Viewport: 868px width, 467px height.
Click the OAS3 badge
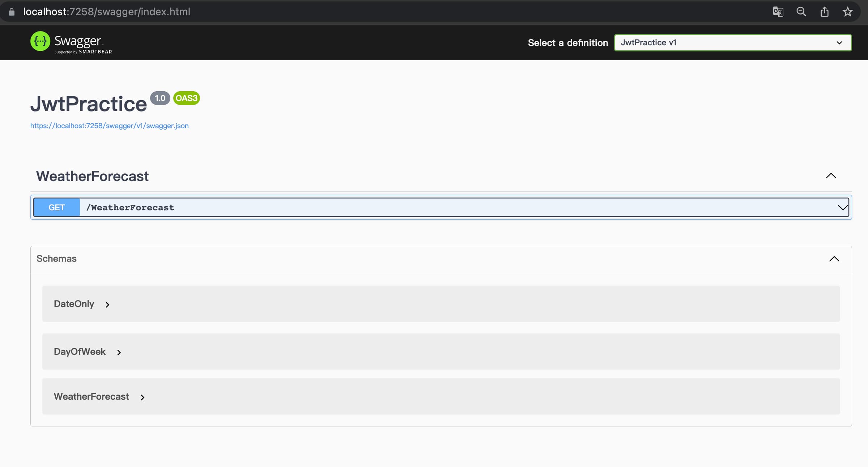186,98
